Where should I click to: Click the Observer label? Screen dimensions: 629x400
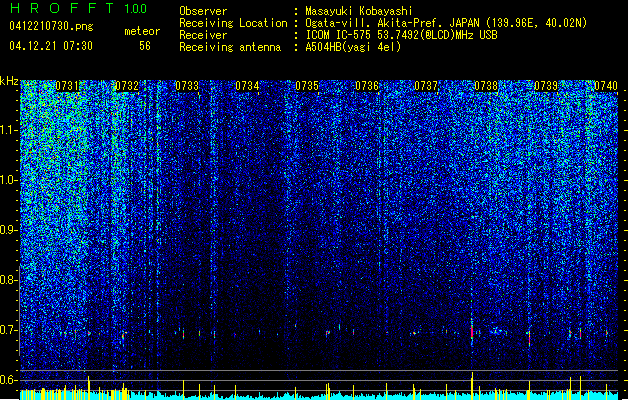point(203,11)
